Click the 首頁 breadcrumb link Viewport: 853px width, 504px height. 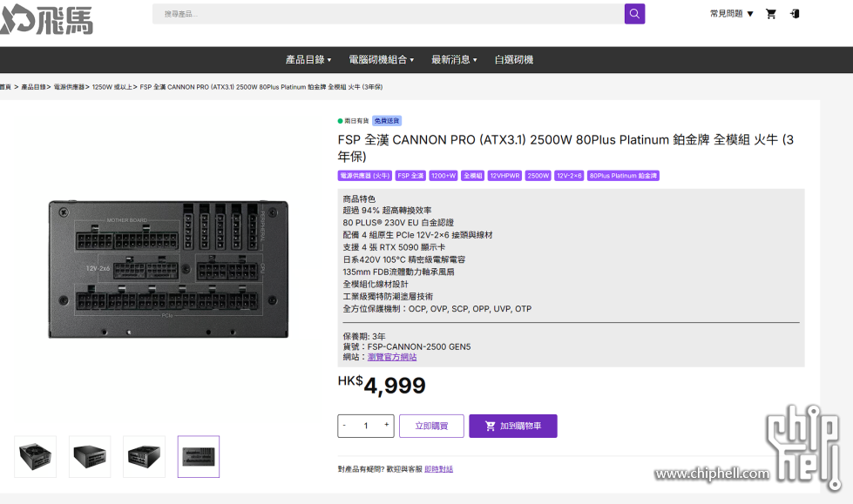point(5,87)
